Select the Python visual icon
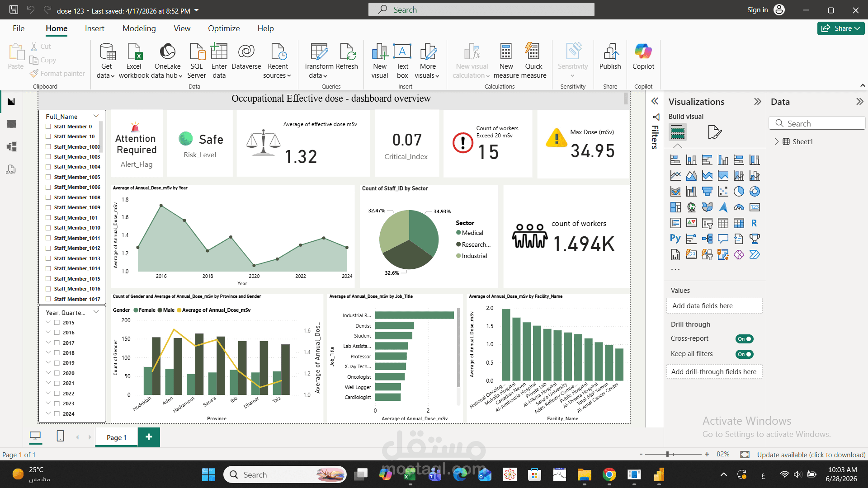This screenshot has height=488, width=868. [675, 239]
